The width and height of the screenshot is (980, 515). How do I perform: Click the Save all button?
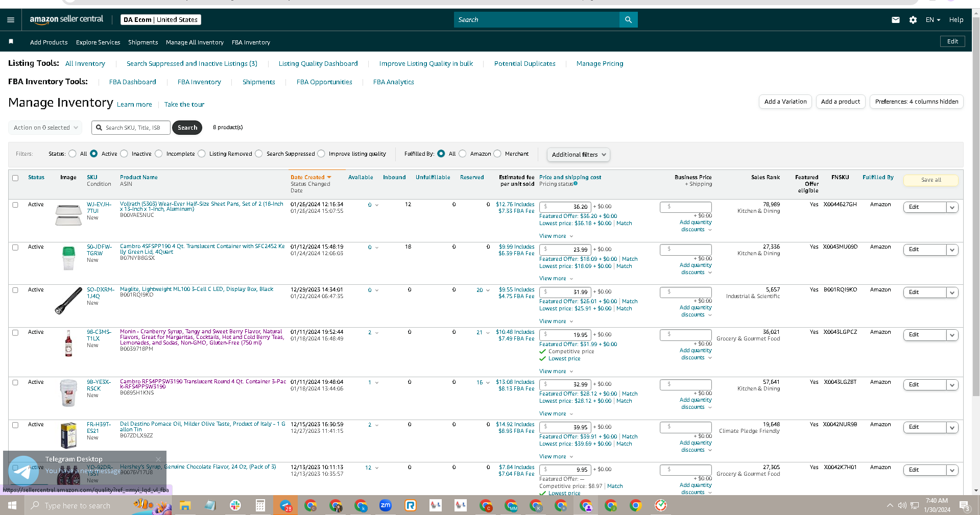(x=931, y=180)
